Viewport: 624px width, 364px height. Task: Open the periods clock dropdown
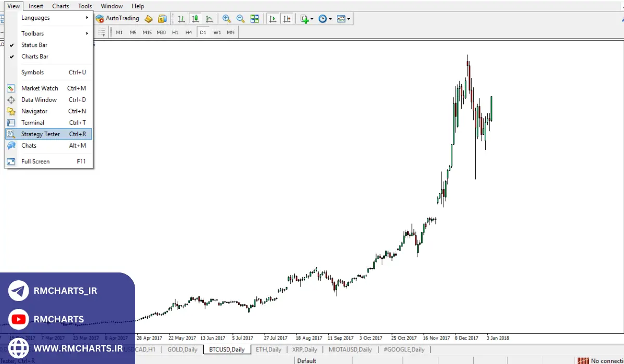coord(325,19)
